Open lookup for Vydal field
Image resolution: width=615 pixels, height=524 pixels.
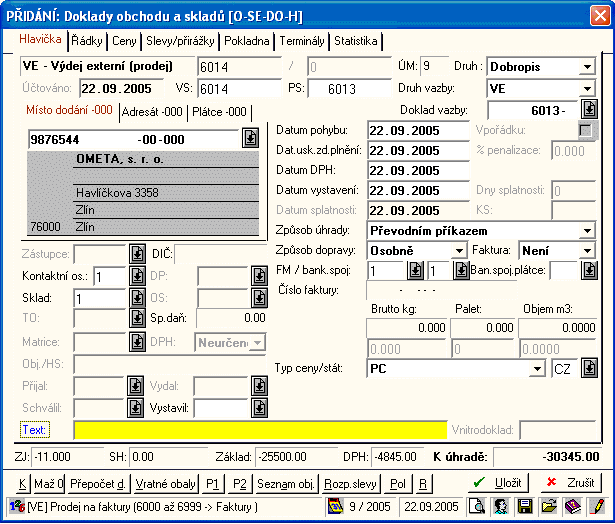pyautogui.click(x=259, y=386)
